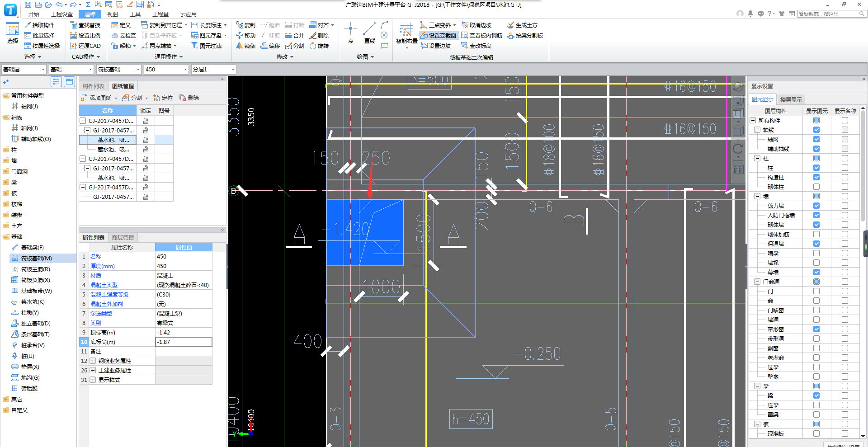This screenshot has width=868, height=447.
Task: Toggle 显示图元 checkbox for 幕墙
Action: pos(816,272)
